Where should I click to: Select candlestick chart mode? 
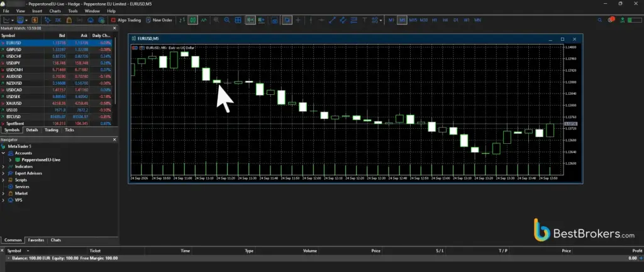(192, 19)
